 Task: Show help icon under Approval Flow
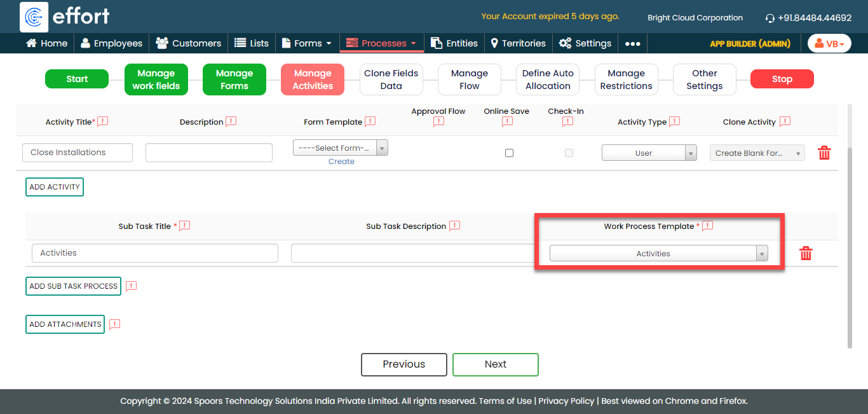tap(438, 122)
